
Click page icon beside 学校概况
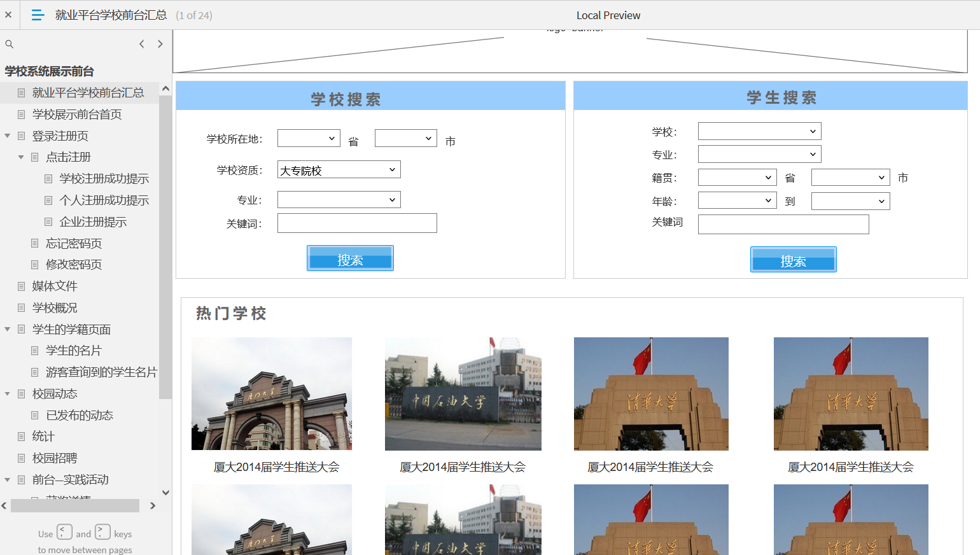[x=22, y=308]
